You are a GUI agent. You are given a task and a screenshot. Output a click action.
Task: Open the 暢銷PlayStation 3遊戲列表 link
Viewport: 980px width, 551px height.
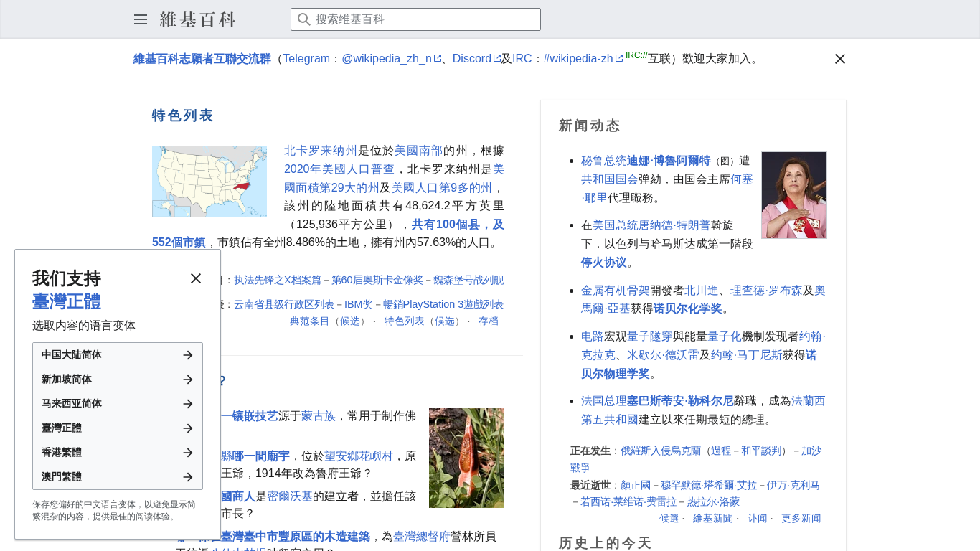(443, 304)
